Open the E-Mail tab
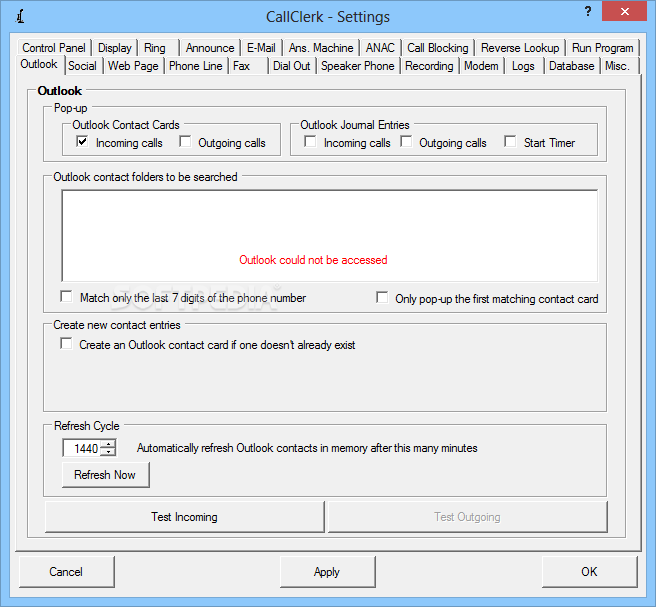The image size is (656, 607). point(261,48)
